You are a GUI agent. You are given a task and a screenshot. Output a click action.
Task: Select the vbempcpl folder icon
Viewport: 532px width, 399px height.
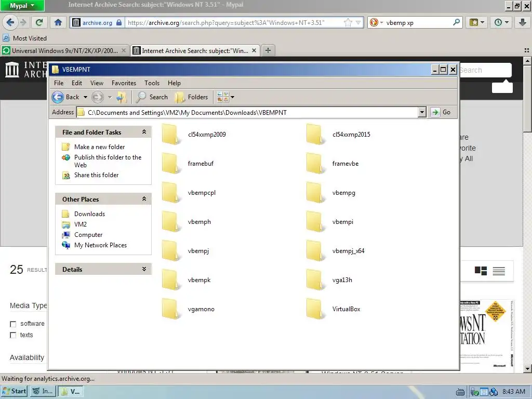pyautogui.click(x=170, y=193)
